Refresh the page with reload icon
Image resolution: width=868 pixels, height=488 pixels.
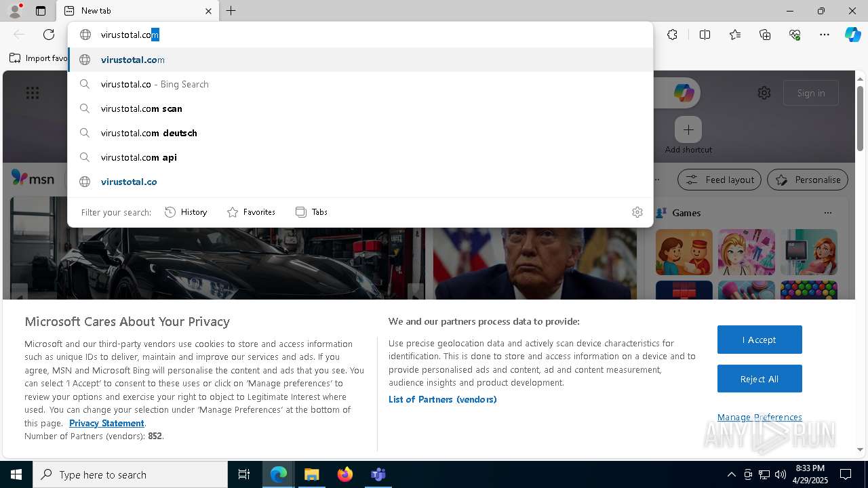49,35
